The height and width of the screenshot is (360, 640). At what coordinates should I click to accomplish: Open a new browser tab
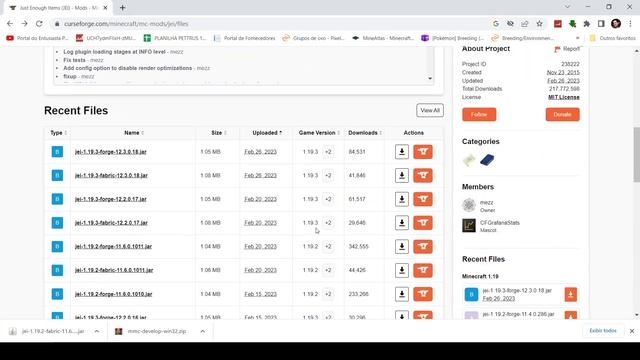(122, 7)
